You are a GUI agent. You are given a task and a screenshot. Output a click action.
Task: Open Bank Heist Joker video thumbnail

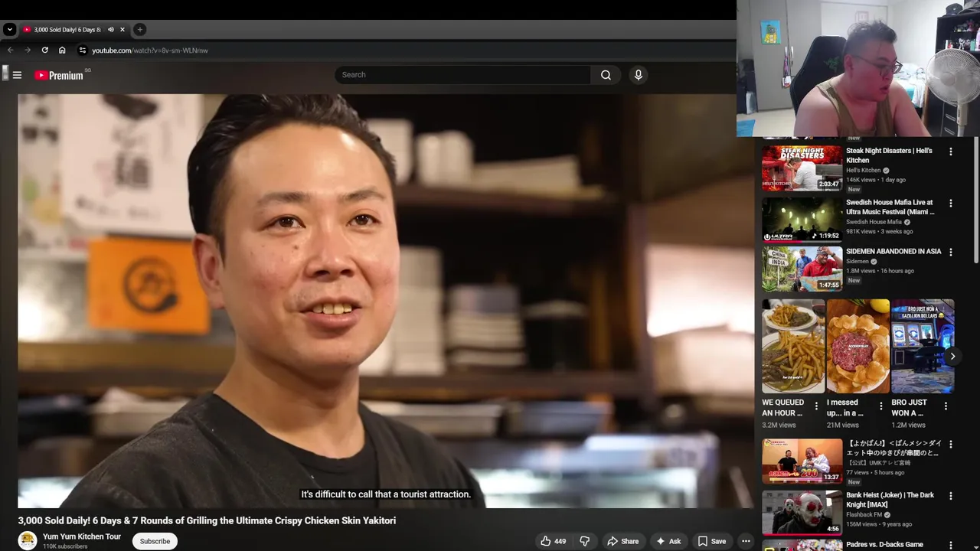(802, 513)
